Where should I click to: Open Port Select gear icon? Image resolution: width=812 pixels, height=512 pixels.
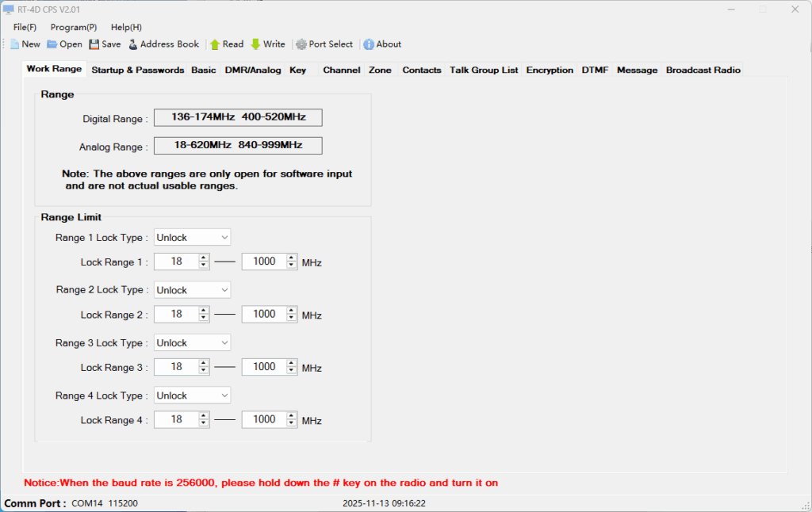coord(301,44)
